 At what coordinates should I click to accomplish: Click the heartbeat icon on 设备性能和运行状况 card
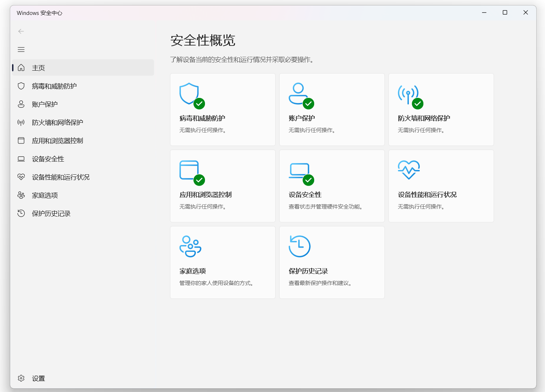[x=409, y=170]
